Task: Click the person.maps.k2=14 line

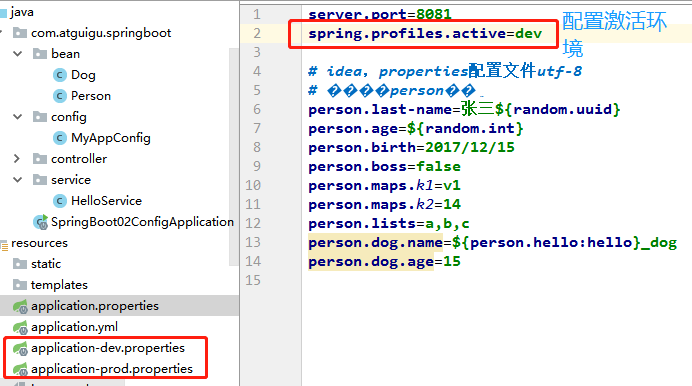Action: click(x=384, y=205)
